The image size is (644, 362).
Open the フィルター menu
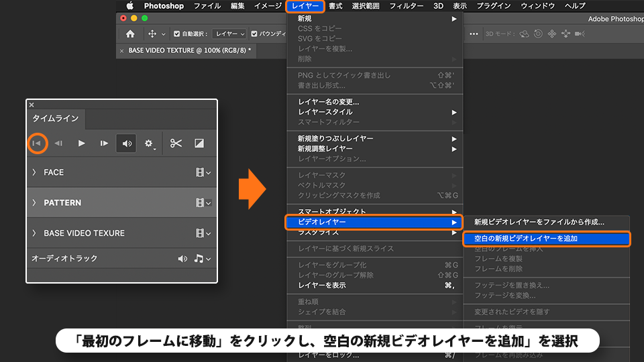point(407,6)
